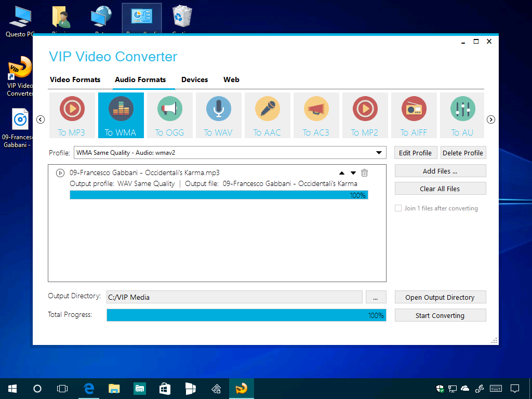532x399 pixels.
Task: Switch to the Devices tab
Action: [194, 79]
